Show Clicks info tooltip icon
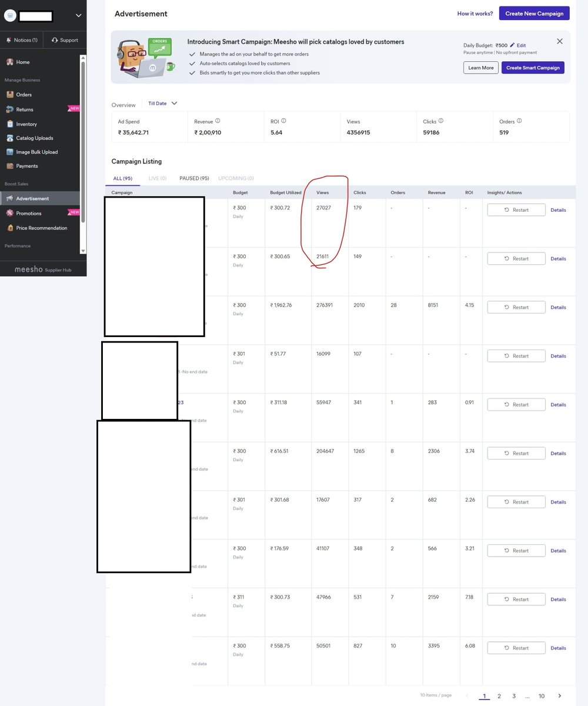Screen dimensions: 588x706 click(441, 121)
